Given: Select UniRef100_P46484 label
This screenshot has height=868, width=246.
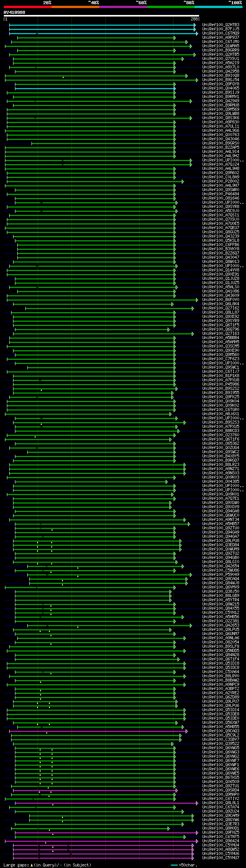Looking at the screenshot, I should (221, 194).
